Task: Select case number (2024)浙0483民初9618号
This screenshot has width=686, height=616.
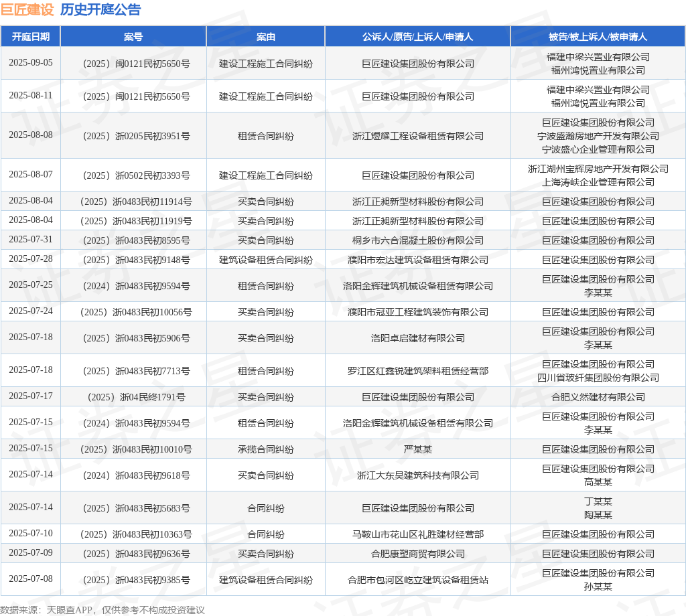Action: click(x=135, y=475)
